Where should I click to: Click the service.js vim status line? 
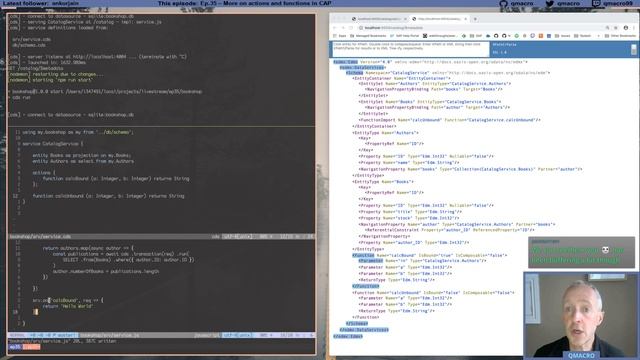point(161,335)
